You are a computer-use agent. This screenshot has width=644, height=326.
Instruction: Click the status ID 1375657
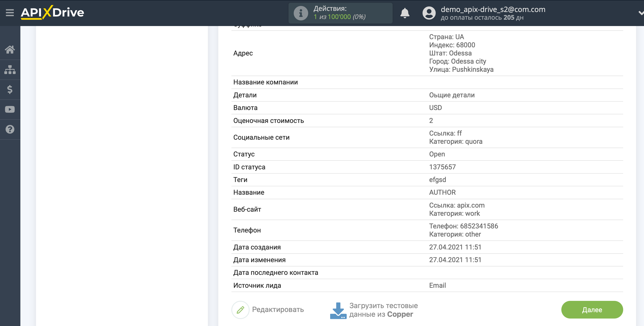tap(442, 167)
